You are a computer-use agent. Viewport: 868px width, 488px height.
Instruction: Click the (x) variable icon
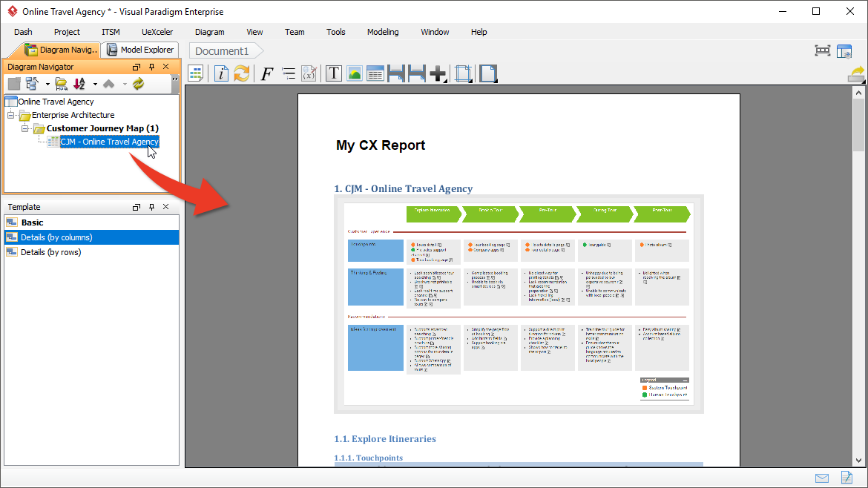pos(309,73)
